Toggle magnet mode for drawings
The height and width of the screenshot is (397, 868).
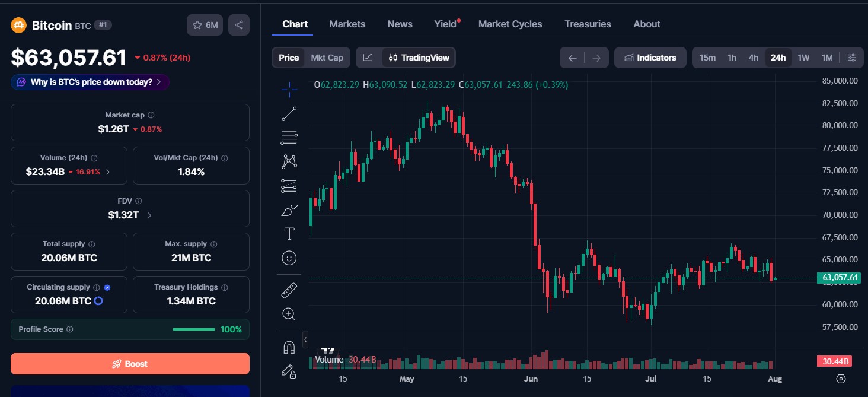pyautogui.click(x=289, y=347)
